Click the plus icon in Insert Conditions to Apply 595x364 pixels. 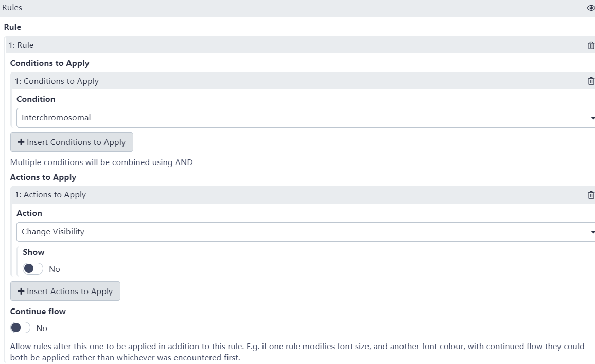click(x=21, y=142)
